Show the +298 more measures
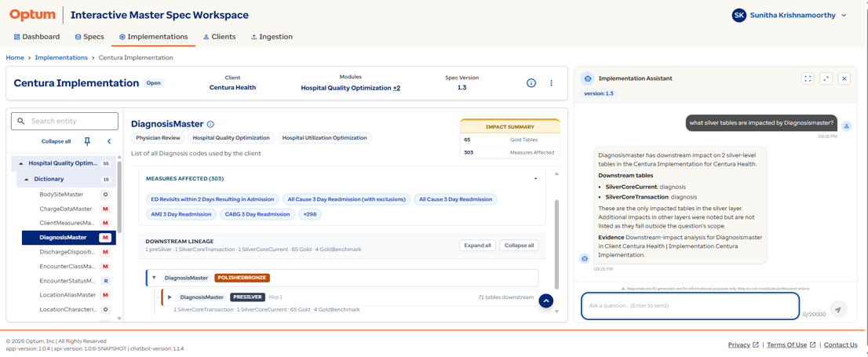Viewport: 868px width, 357px height. [x=310, y=214]
